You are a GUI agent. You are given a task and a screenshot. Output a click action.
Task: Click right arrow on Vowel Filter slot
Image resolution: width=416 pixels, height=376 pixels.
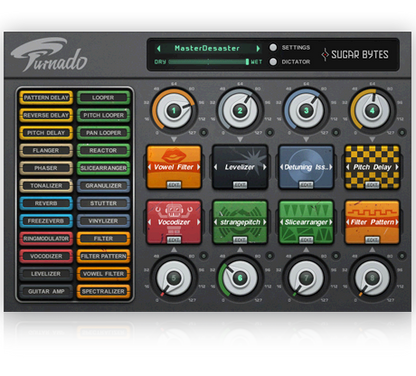pos(199,167)
